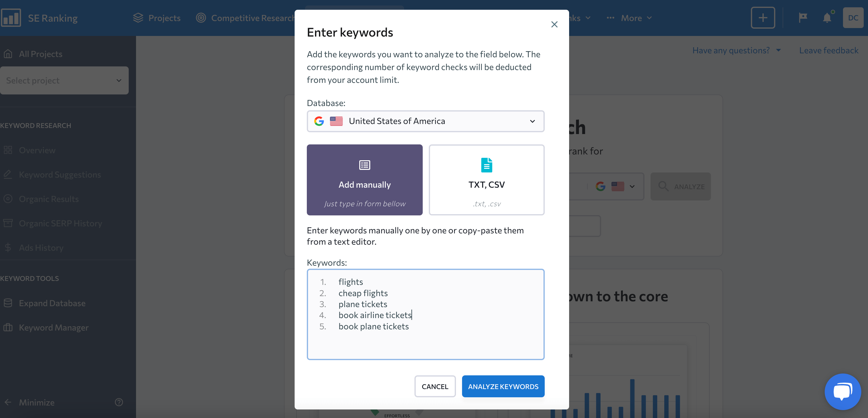Click the new project plus icon
Viewport: 868px width, 418px height.
point(763,18)
